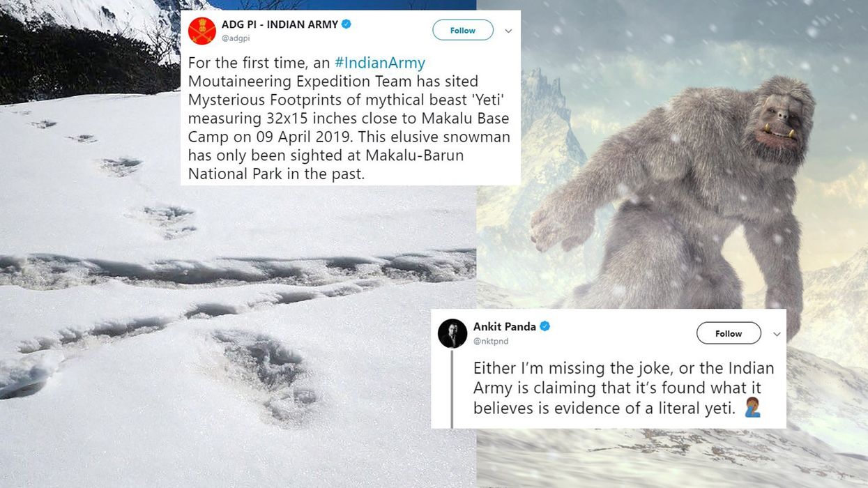
Task: Click the facepalm emoji in Ankit Panda's tweet
Action: coord(752,408)
